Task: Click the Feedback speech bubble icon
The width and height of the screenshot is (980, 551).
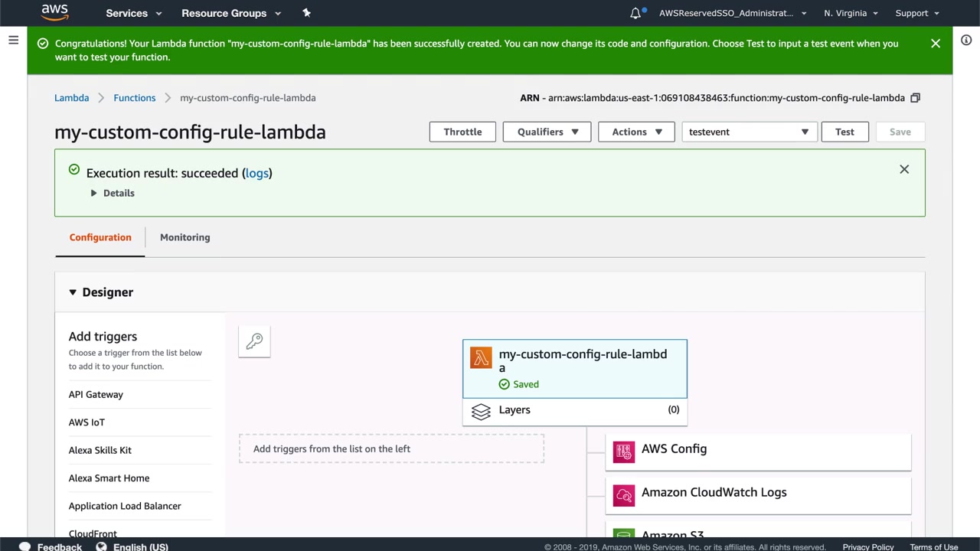Action: (x=24, y=546)
